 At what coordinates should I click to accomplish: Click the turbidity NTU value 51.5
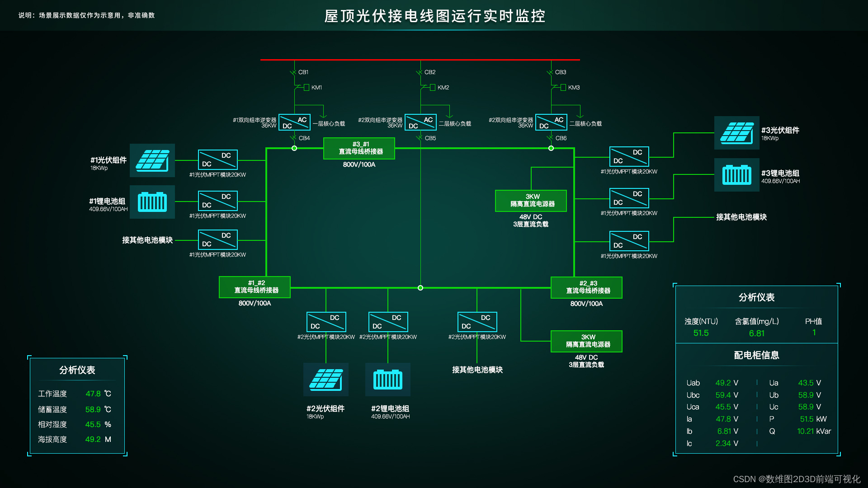pos(701,333)
